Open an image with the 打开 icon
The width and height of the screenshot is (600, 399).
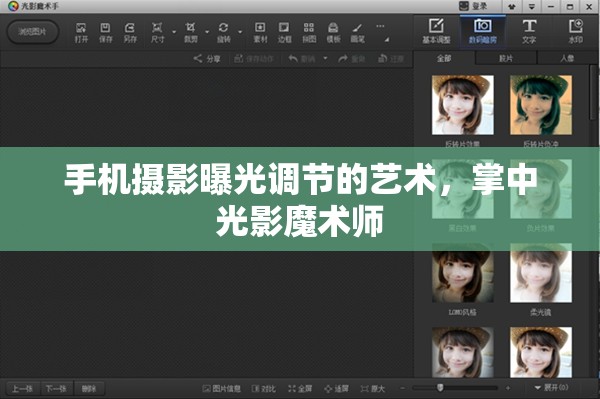[x=81, y=32]
